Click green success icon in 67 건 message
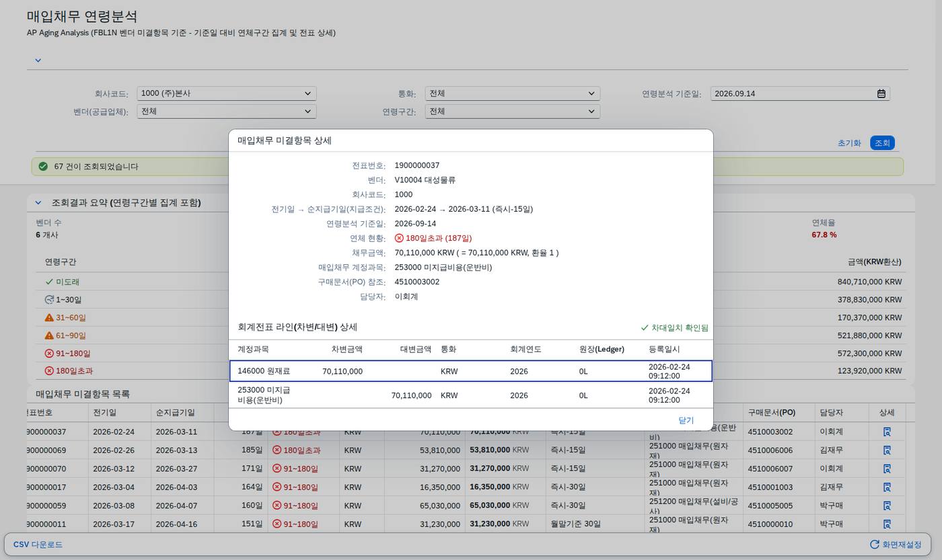Screen dimensions: 942x560 click(x=43, y=166)
